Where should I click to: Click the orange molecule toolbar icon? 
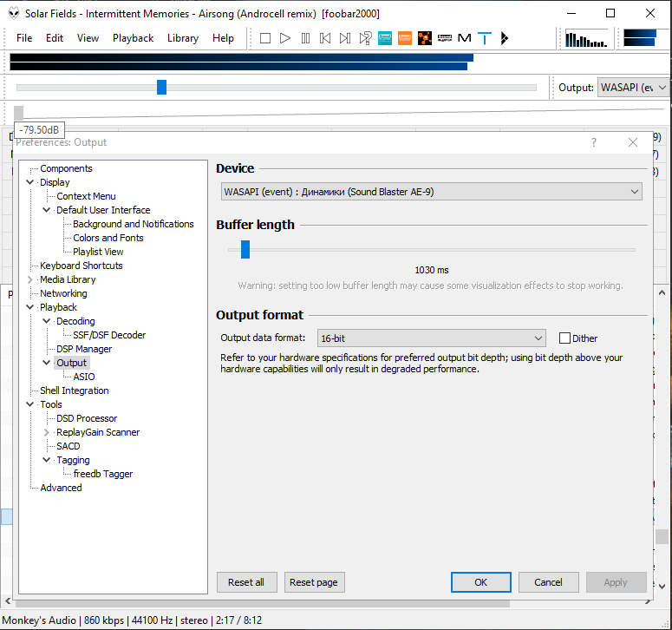(x=425, y=38)
